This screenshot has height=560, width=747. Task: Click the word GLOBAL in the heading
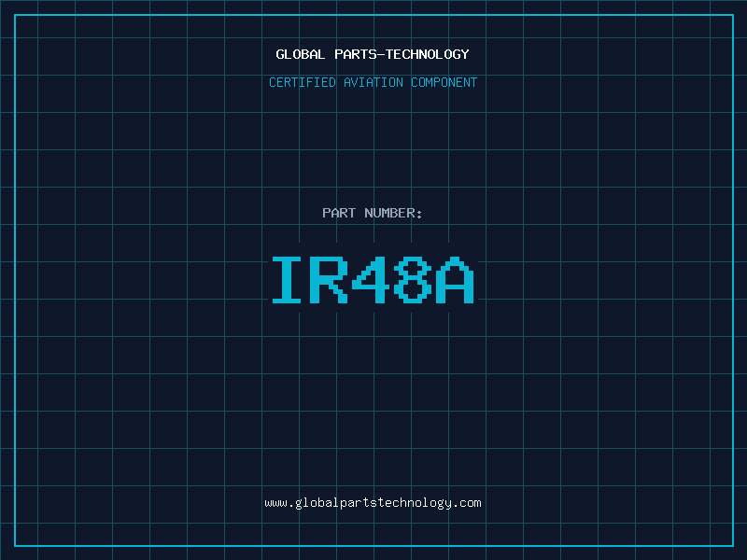pyautogui.click(x=301, y=54)
